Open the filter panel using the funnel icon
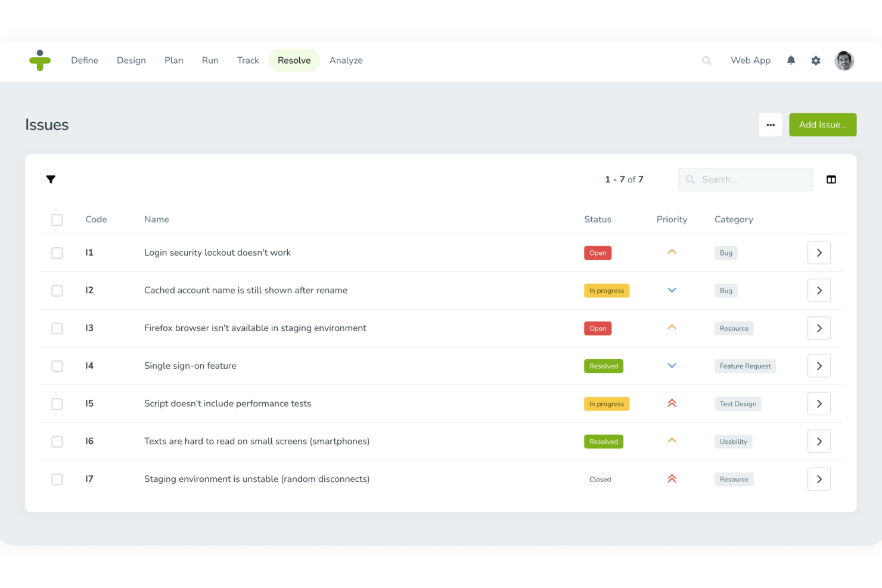This screenshot has height=588, width=882. [51, 179]
